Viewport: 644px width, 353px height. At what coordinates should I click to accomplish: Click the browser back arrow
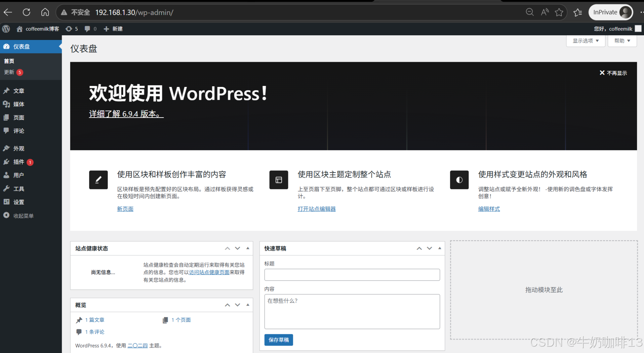8,12
